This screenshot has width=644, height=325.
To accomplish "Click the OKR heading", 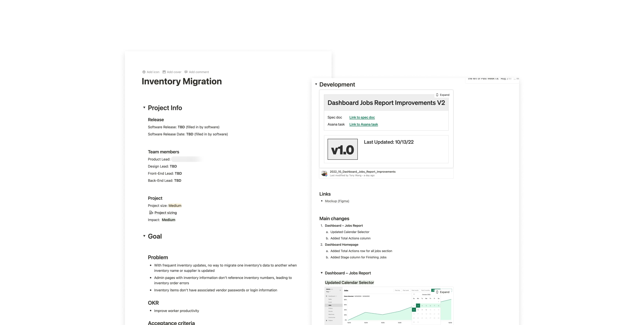I will 153,303.
